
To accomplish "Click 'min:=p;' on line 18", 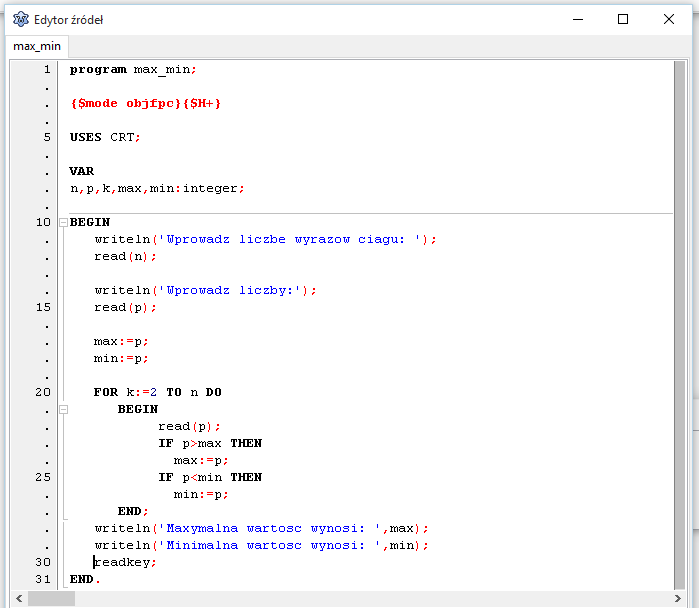I will click(x=121, y=358).
